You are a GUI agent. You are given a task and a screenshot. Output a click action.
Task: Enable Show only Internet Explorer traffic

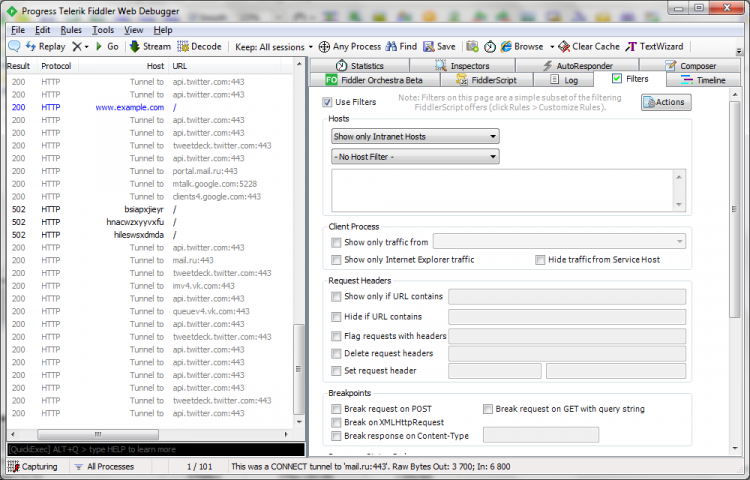336,260
